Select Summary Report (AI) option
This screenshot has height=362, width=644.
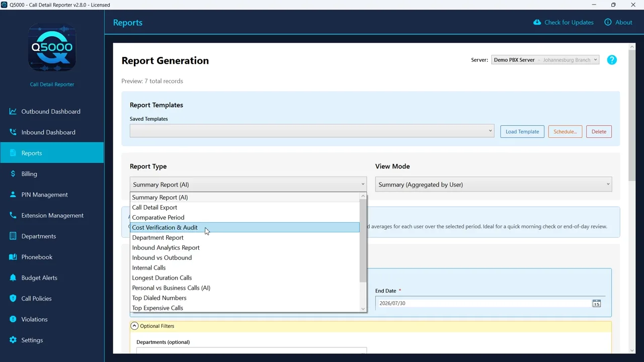(245, 197)
